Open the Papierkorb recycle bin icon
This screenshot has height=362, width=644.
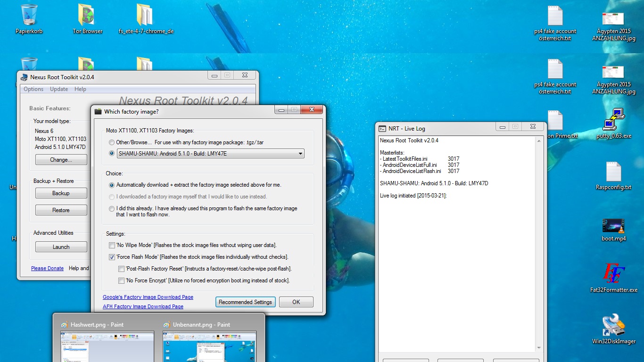pos(29,16)
